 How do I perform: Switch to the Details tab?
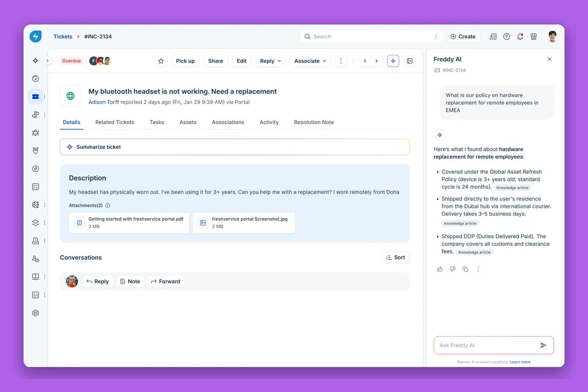tap(72, 122)
